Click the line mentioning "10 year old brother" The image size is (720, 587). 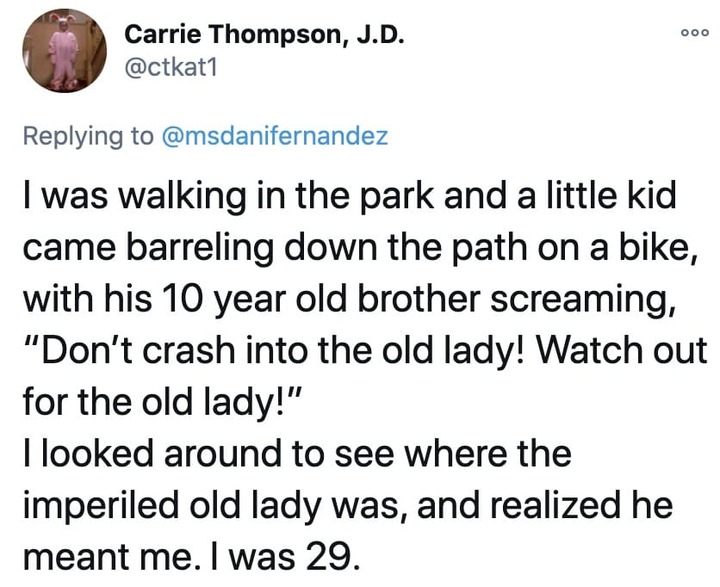[350, 299]
